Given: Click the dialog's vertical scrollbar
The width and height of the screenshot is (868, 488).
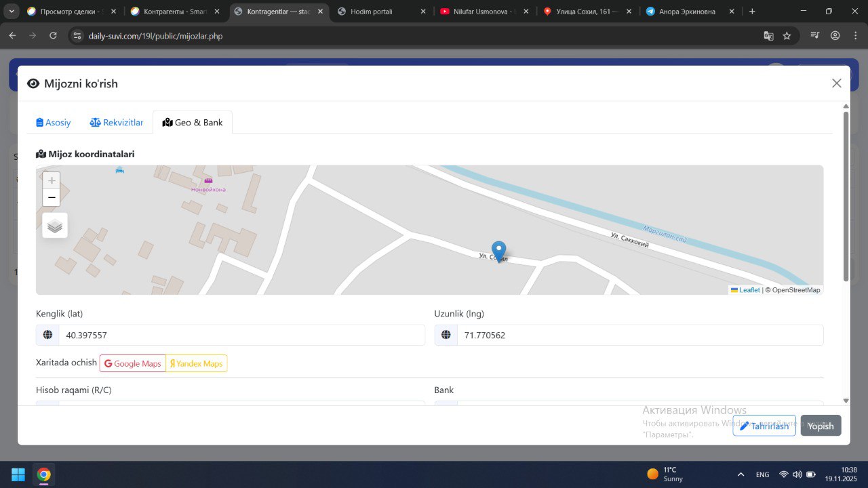Looking at the screenshot, I should coord(846,197).
